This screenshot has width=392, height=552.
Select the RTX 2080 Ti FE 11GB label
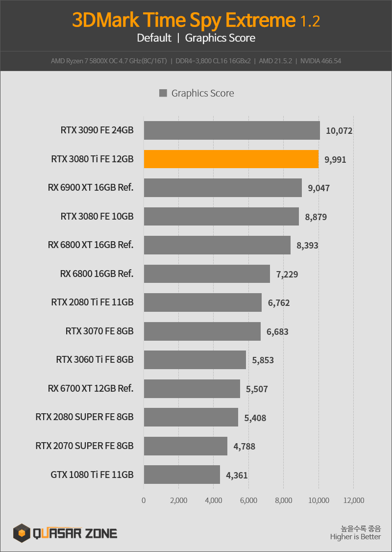93,302
